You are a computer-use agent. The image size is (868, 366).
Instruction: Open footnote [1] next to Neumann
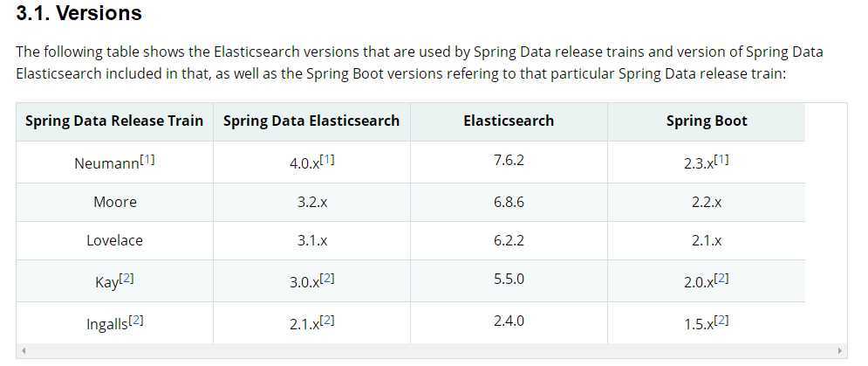[147, 160]
